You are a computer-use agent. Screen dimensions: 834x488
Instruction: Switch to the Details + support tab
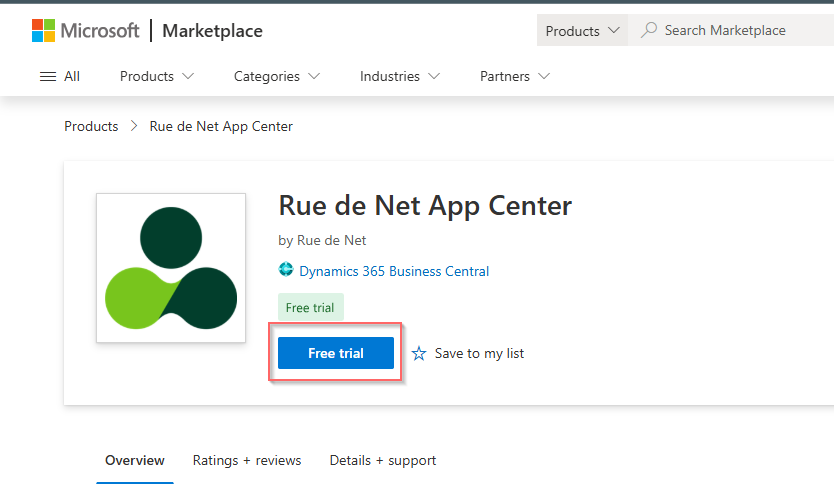click(x=383, y=460)
